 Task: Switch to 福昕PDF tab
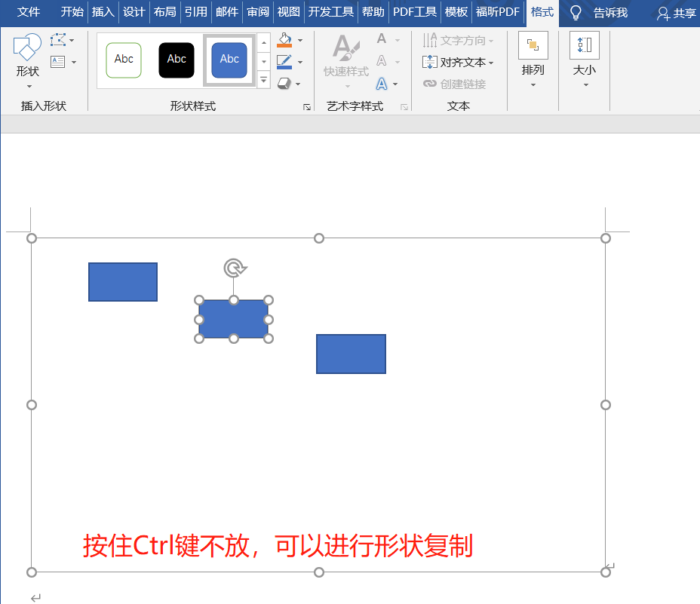pyautogui.click(x=498, y=11)
